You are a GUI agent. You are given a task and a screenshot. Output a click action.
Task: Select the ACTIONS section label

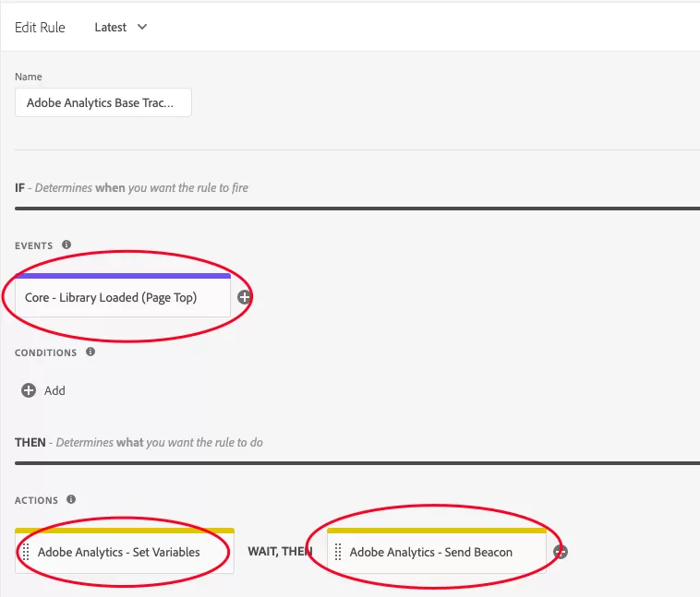[37, 501]
